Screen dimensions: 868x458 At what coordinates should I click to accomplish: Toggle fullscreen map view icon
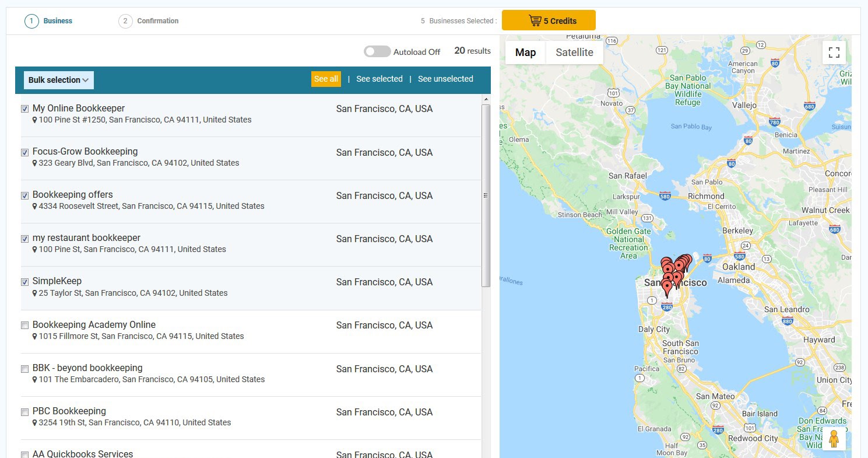click(834, 53)
